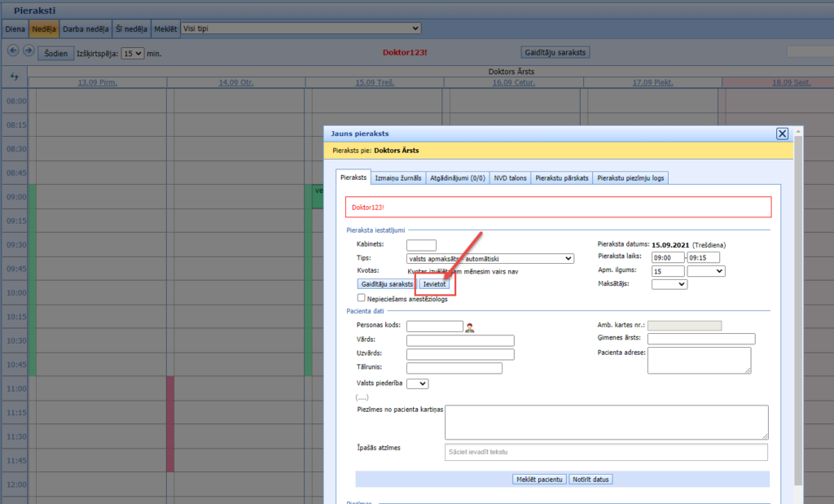
Task: Open the Visi tipi filter dropdown
Action: coord(301,28)
